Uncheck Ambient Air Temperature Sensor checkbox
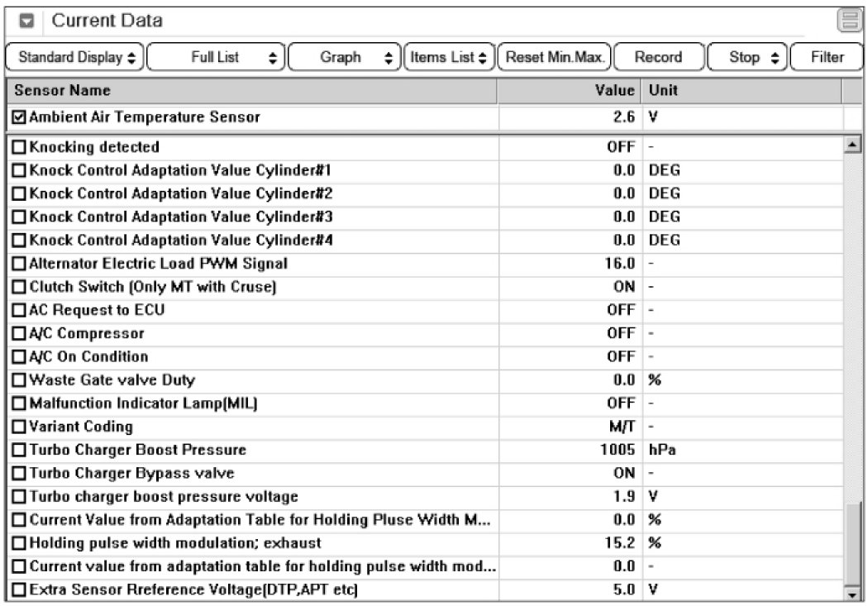The width and height of the screenshot is (868, 606). 20,118
